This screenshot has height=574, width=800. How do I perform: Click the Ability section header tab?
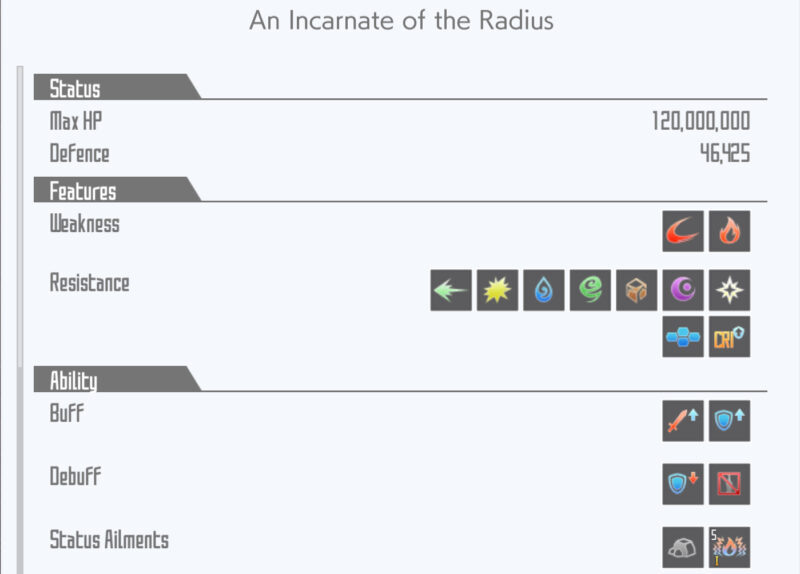pos(74,379)
